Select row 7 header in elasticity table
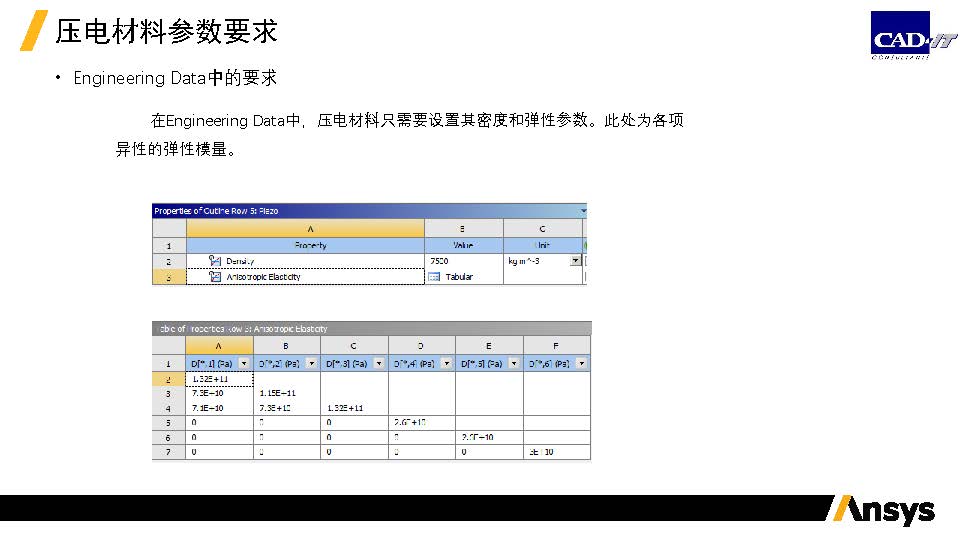This screenshot has width=960, height=540. pyautogui.click(x=168, y=452)
